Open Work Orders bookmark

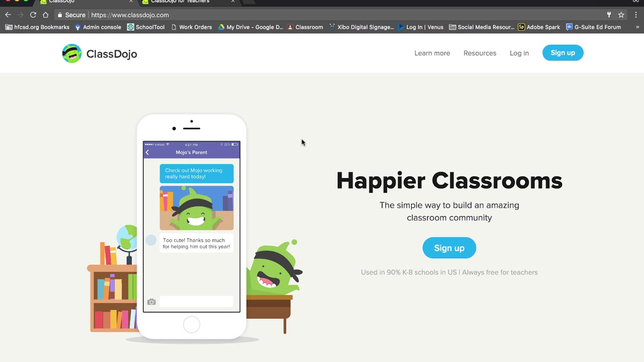(191, 27)
